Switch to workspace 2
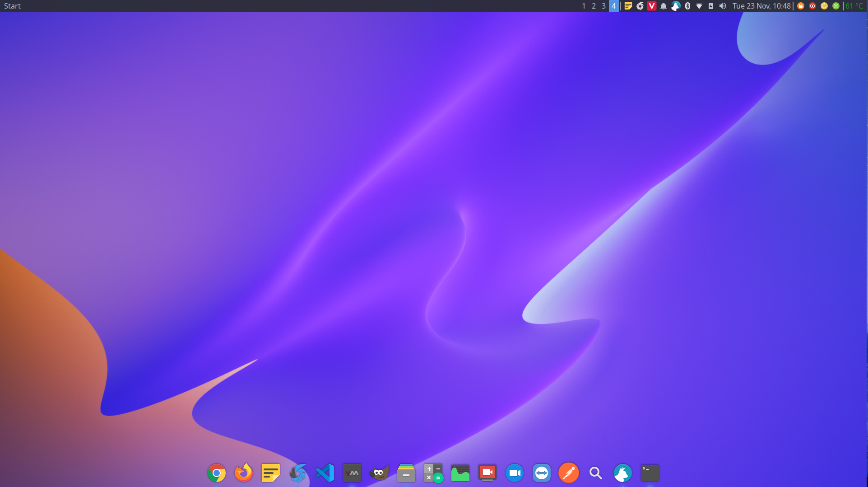 tap(593, 6)
